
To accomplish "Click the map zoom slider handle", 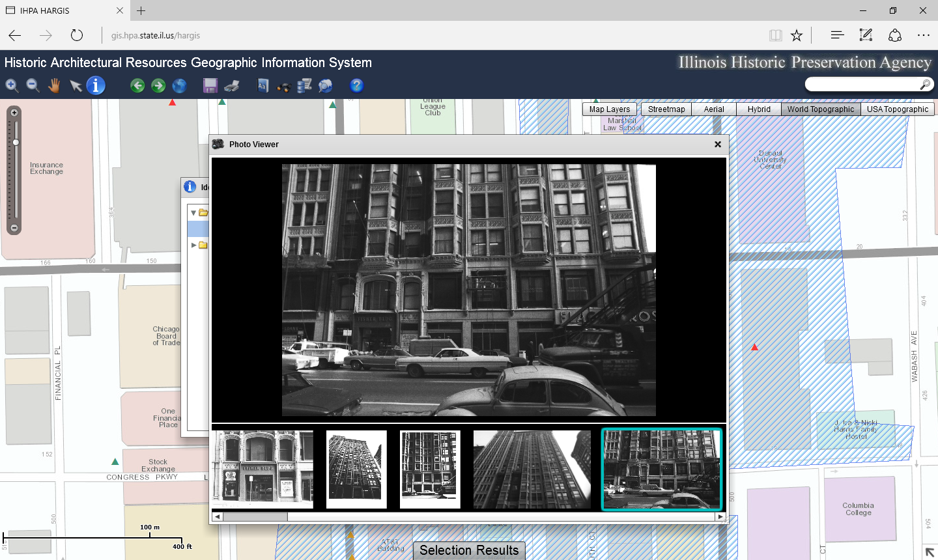I will [x=16, y=142].
